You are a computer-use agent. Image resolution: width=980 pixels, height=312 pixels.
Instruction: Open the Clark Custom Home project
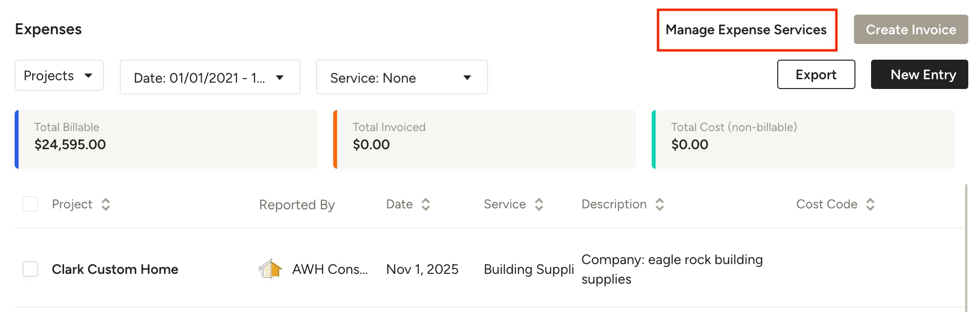pyautogui.click(x=115, y=269)
